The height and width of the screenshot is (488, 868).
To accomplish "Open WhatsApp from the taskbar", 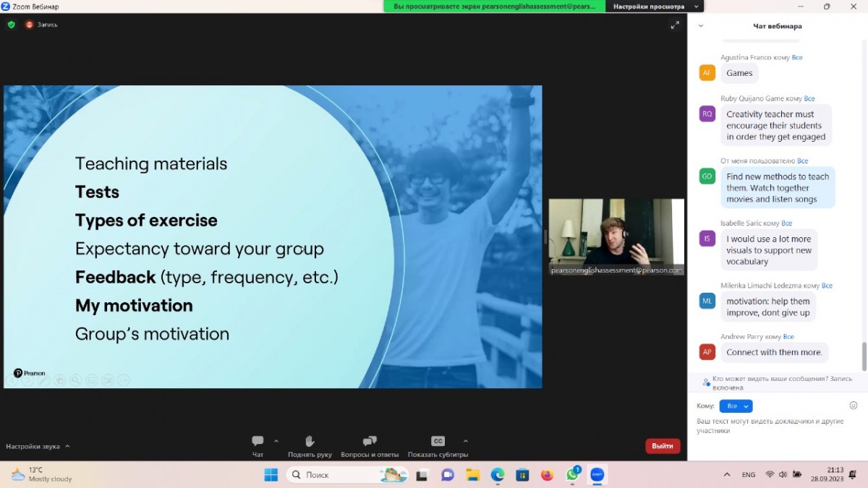I will 572,475.
